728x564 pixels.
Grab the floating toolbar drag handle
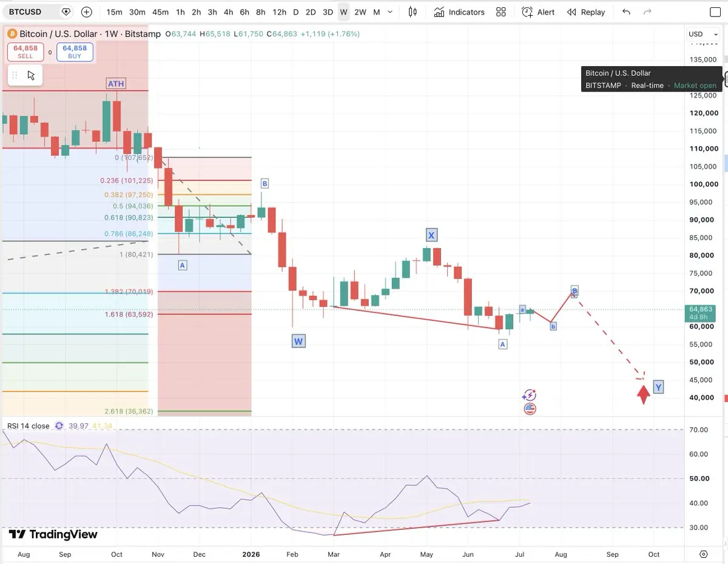click(x=14, y=75)
